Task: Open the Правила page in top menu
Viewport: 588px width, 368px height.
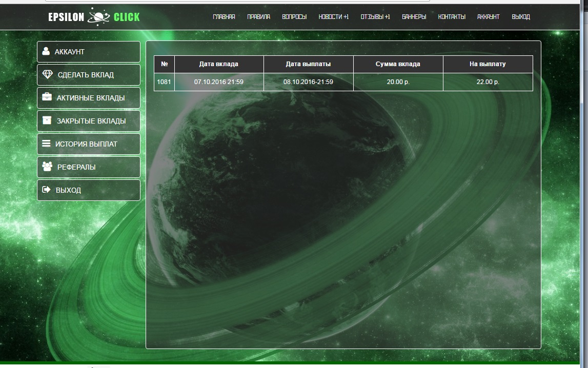Action: click(258, 17)
